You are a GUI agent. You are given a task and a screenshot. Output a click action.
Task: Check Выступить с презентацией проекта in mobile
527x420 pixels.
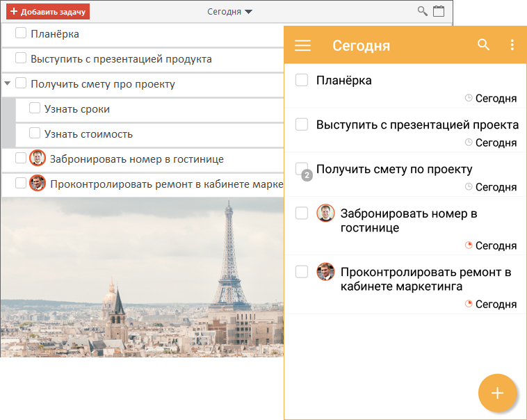coord(302,124)
